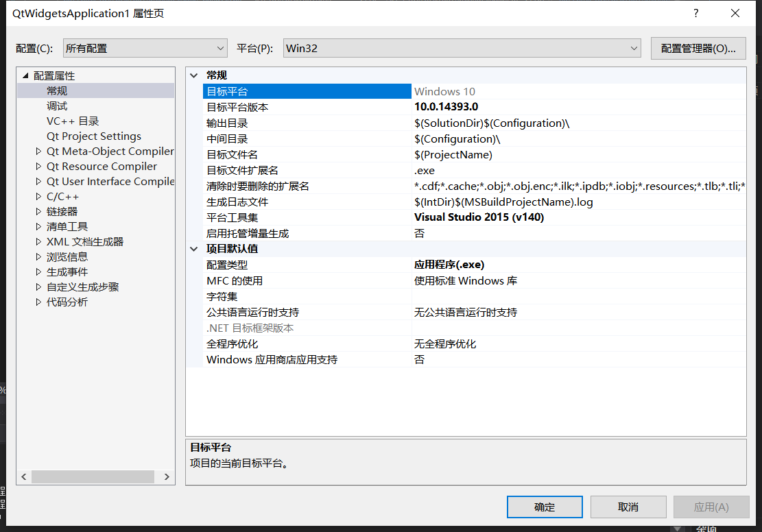Click the help question mark icon
The image size is (762, 532).
click(695, 13)
